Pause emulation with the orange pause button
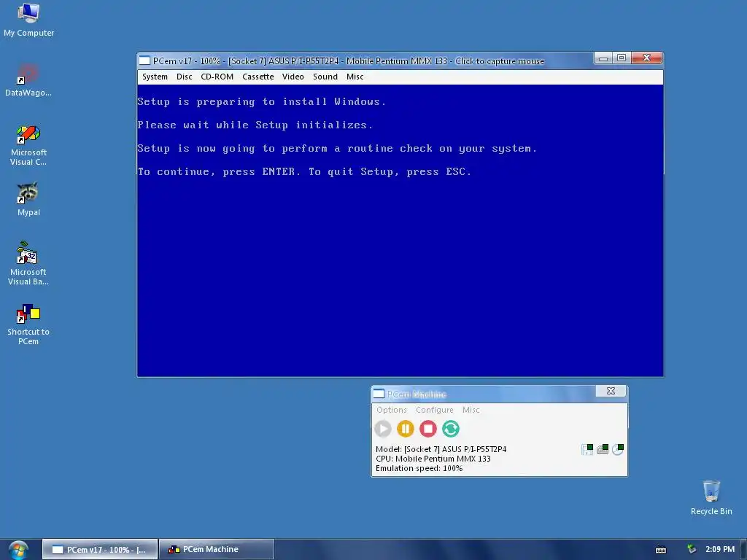The width and height of the screenshot is (747, 560). point(406,429)
